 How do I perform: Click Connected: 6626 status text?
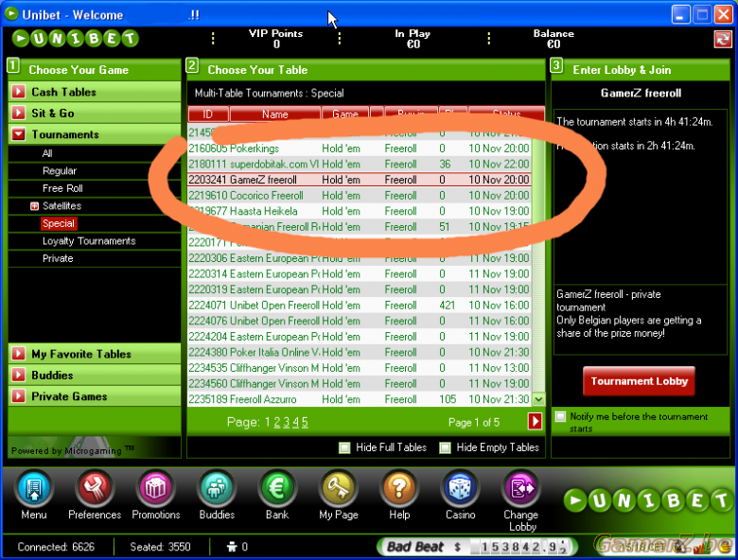[56, 547]
